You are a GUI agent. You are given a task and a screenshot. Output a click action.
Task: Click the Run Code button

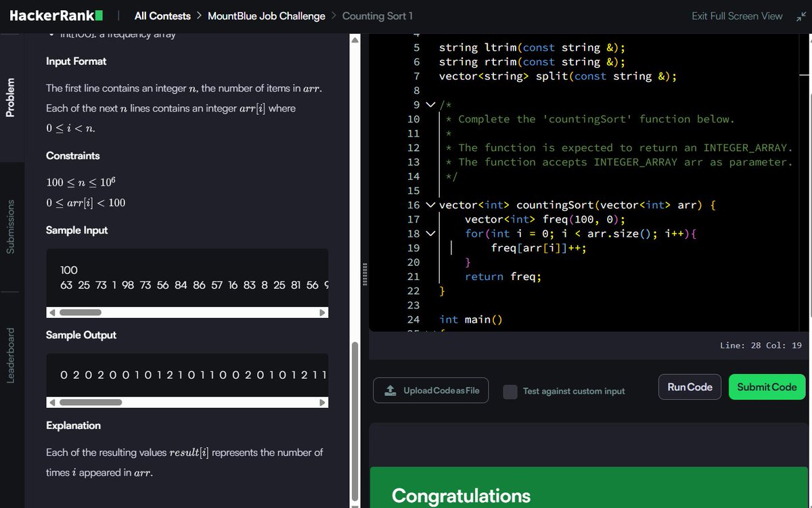(x=690, y=387)
